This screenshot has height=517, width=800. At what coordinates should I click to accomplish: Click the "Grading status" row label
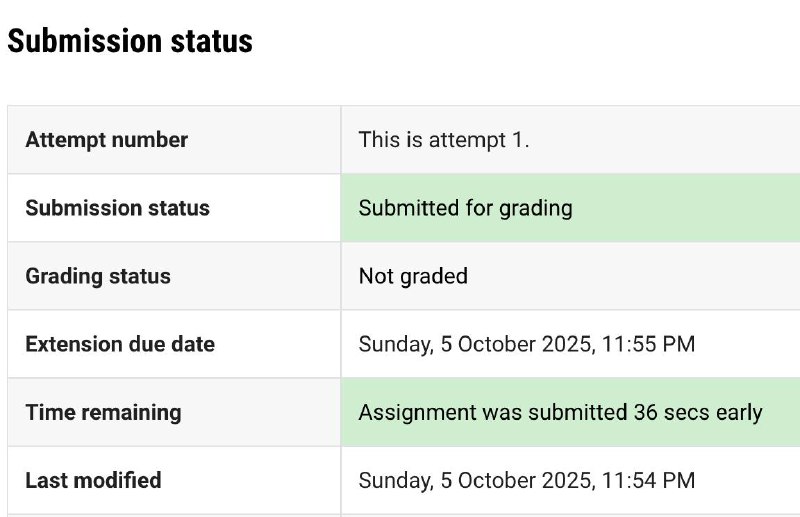click(98, 276)
